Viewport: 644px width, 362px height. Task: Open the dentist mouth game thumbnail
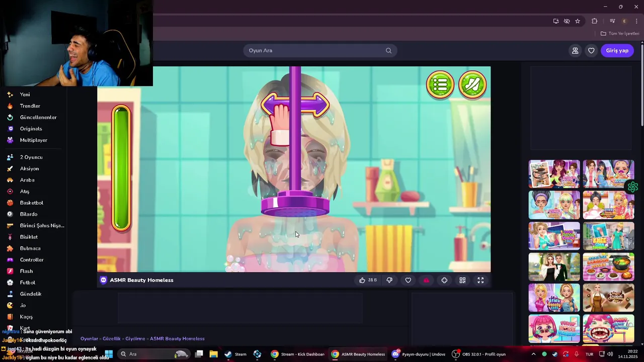tap(608, 329)
